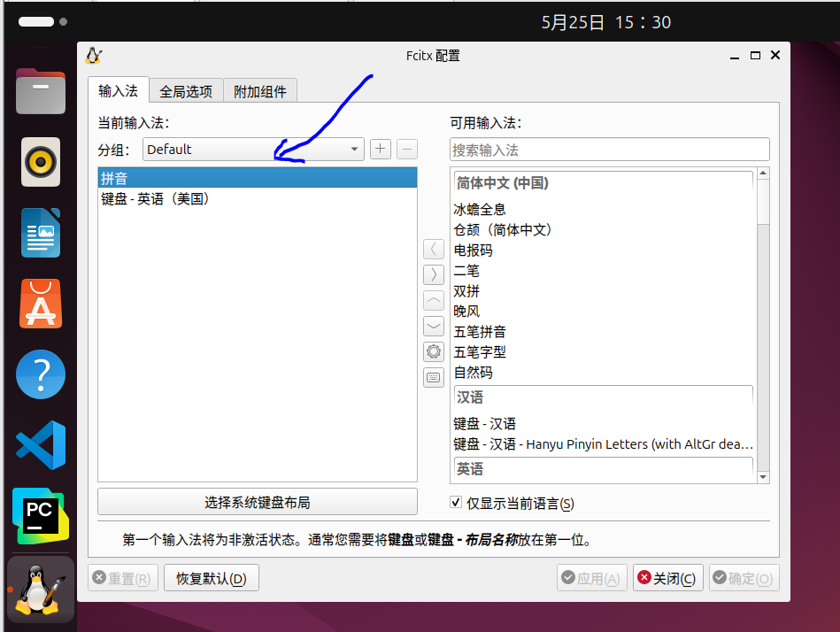Open the 分组 Default dropdown
The image size is (840, 632).
pos(253,149)
